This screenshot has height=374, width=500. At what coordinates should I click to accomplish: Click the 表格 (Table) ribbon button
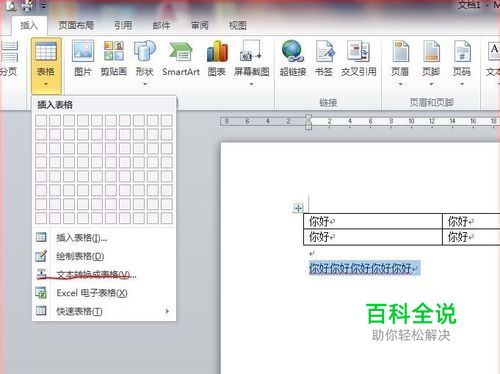pyautogui.click(x=46, y=65)
